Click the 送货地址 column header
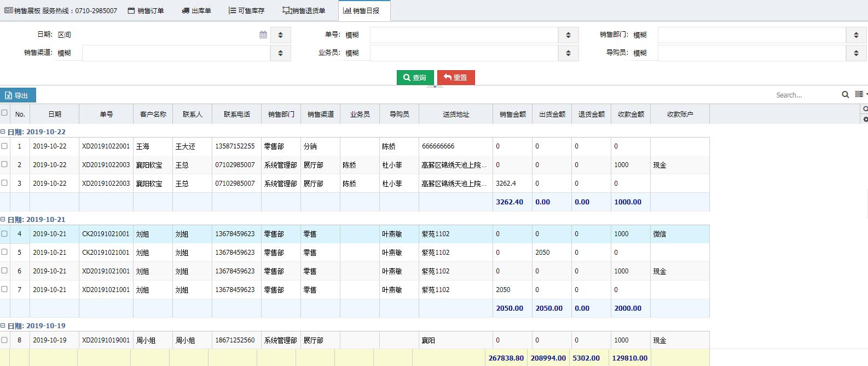The width and height of the screenshot is (868, 366). [x=456, y=114]
